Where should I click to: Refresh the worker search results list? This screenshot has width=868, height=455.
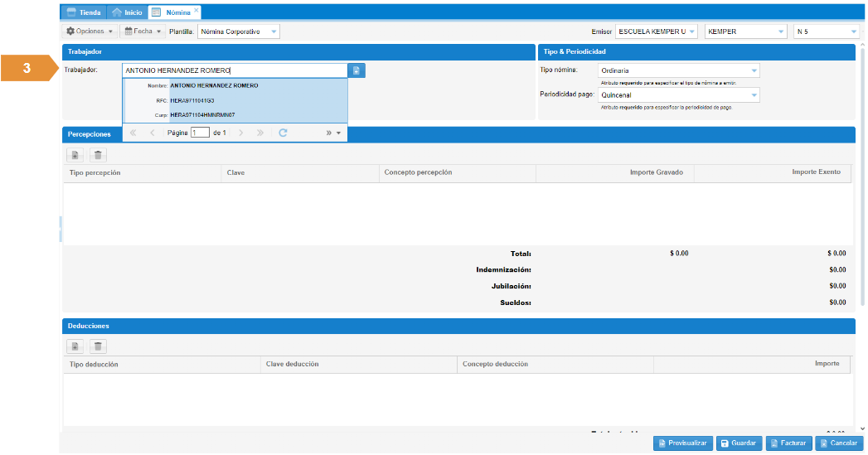(283, 133)
